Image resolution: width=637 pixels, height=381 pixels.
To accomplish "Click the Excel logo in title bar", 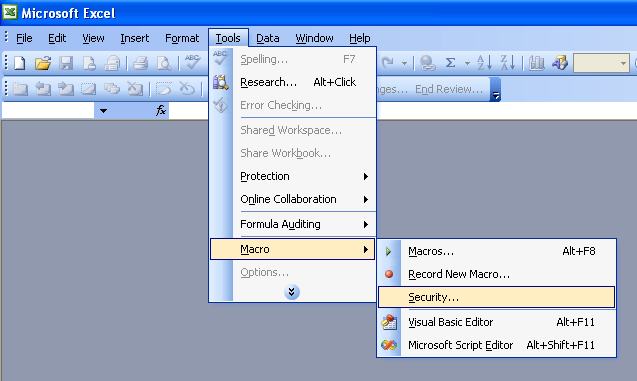I will [x=10, y=12].
